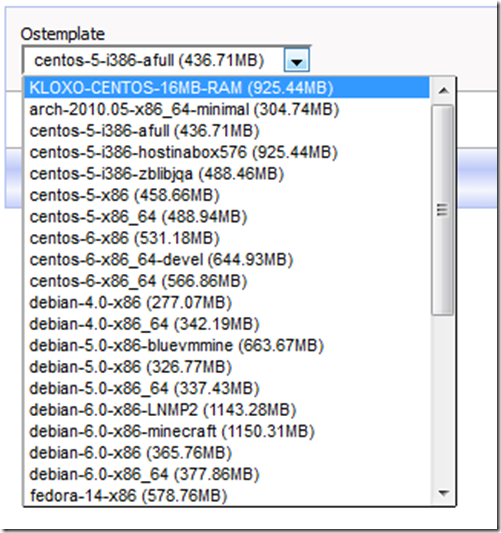The image size is (501, 533).
Task: Pick debian-5.0-x86-bluevmmine (663.67MB)
Action: coord(227,345)
